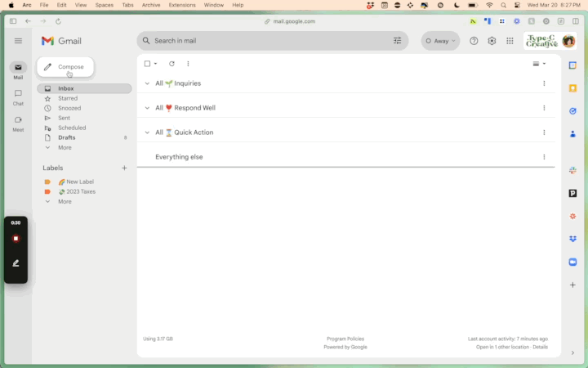The height and width of the screenshot is (368, 588).
Task: Open More toolbar options above sections
Action: coord(188,64)
